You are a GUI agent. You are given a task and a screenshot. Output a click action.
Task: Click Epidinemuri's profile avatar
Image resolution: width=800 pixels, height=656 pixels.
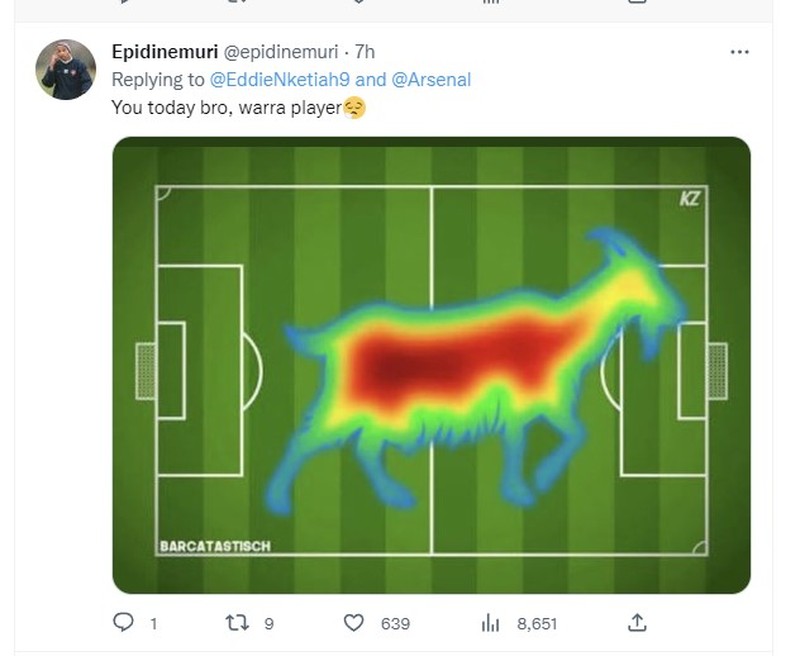[x=64, y=64]
